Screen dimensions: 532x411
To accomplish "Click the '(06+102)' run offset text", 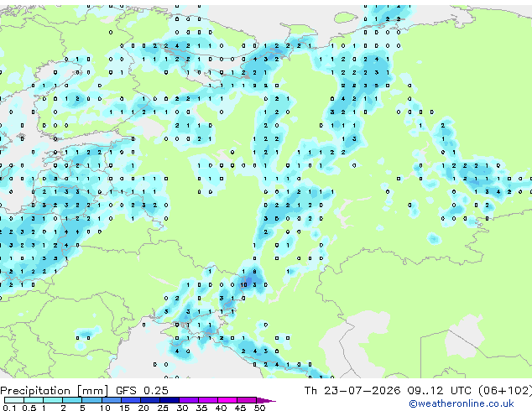I will pos(505,391).
